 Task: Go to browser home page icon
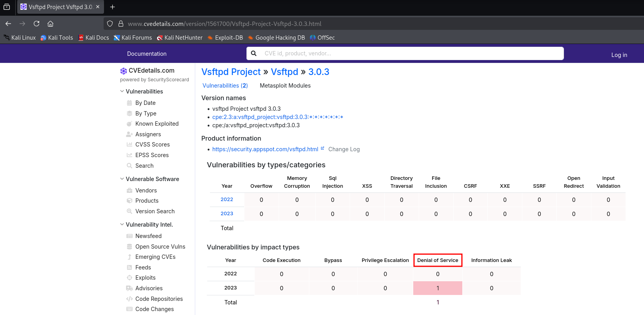point(51,24)
